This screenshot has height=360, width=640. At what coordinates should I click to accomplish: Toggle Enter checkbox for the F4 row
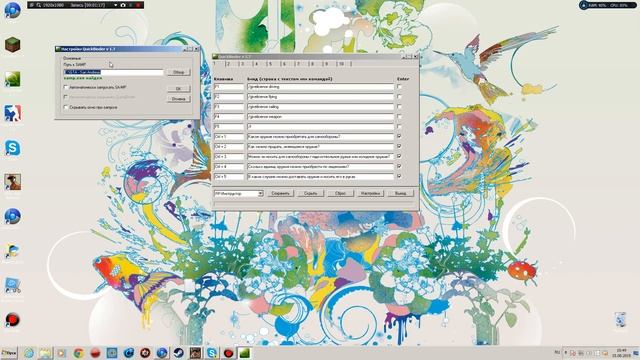[x=399, y=117]
